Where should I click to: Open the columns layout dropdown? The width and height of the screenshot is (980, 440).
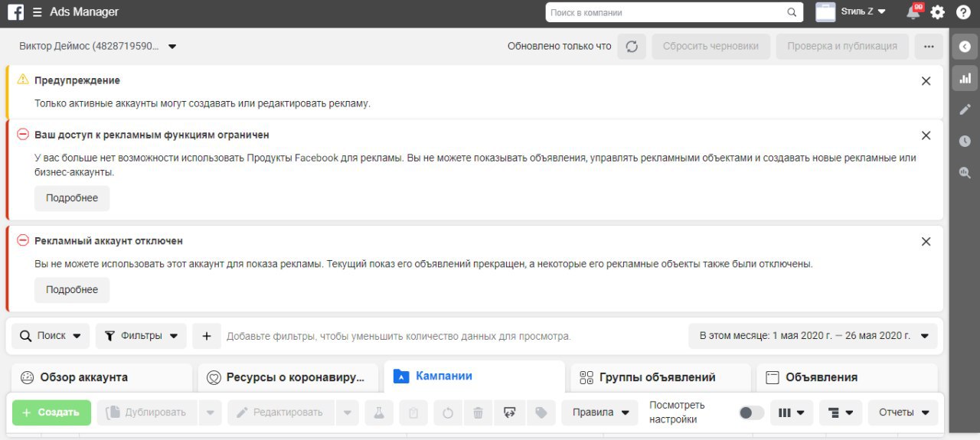coord(792,412)
